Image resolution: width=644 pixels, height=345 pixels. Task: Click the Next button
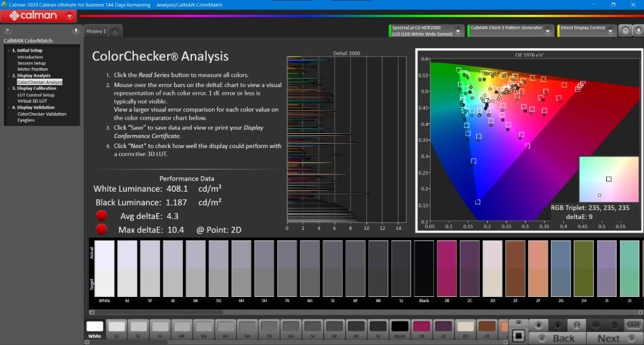(614, 339)
